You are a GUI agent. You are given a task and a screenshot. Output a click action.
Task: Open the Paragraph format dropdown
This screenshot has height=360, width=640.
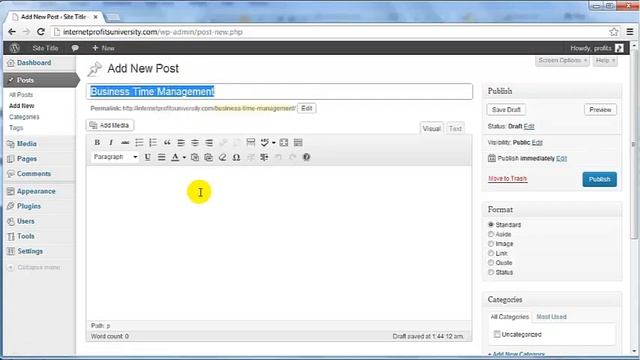pyautogui.click(x=115, y=157)
